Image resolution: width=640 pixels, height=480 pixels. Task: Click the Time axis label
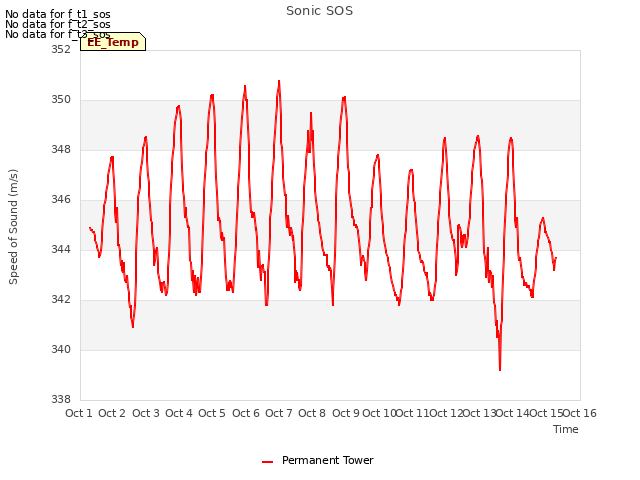565,429
